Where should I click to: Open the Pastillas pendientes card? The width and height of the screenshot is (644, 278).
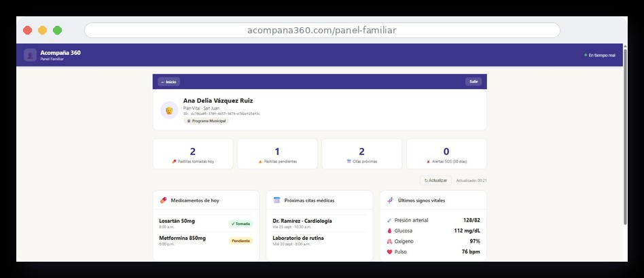[x=277, y=154]
